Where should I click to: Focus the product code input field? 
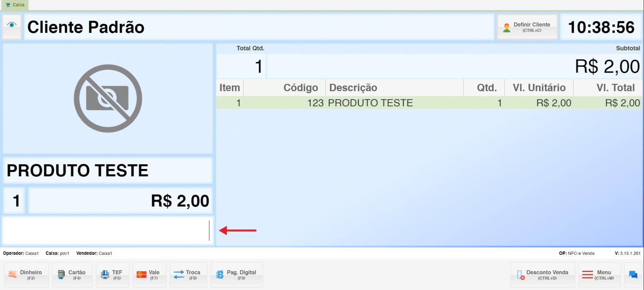click(106, 231)
